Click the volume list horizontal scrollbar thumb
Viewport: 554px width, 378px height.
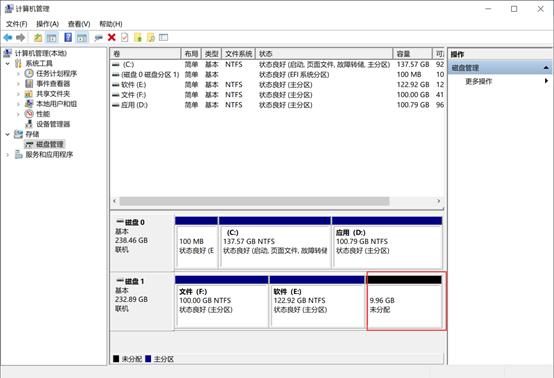point(254,201)
